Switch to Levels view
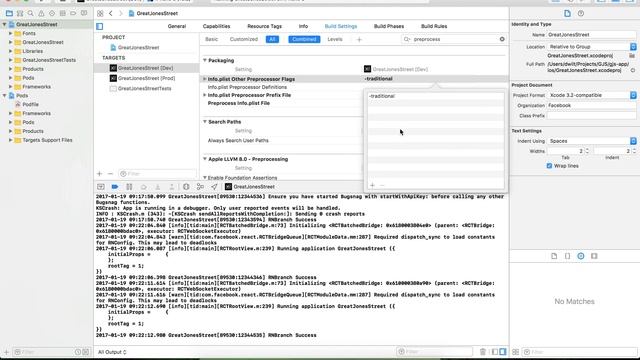 (335, 39)
